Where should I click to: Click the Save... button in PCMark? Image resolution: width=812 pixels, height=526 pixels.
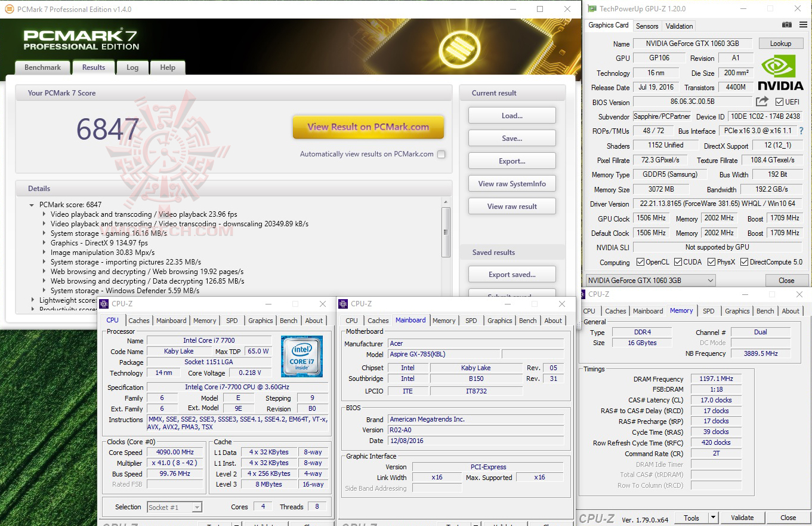pos(512,139)
